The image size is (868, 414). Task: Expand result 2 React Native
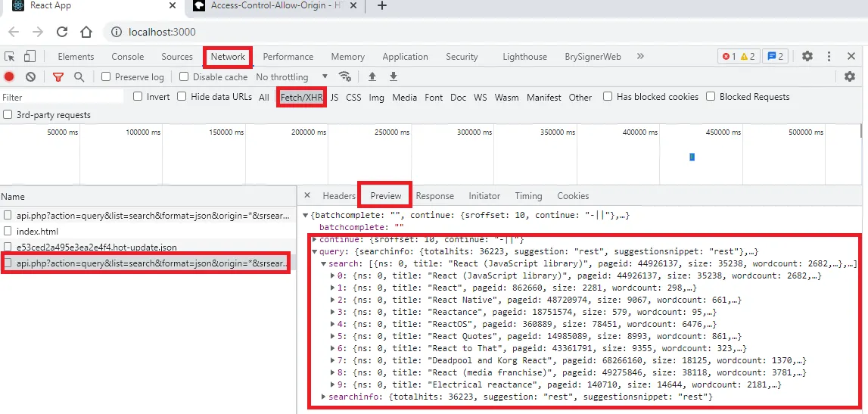(x=333, y=300)
